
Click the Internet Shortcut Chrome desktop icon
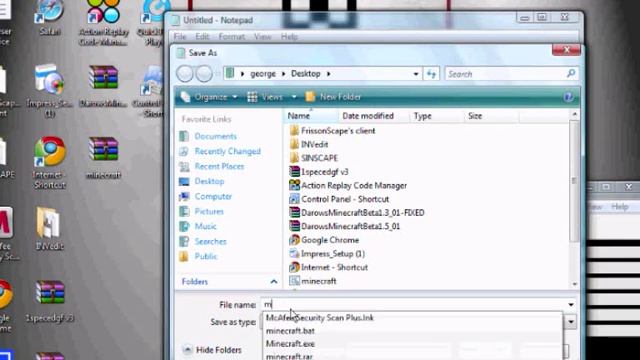tap(50, 151)
